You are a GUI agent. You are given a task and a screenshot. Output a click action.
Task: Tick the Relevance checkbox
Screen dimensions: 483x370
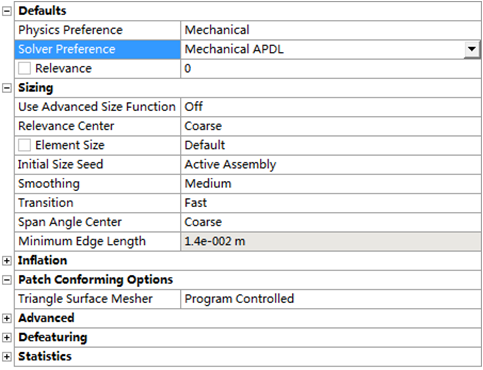click(x=24, y=69)
